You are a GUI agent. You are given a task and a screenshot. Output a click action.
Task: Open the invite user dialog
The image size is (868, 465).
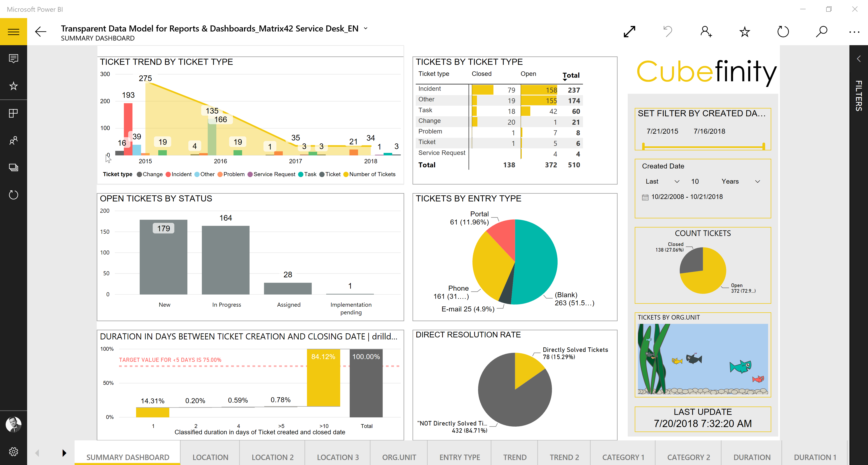tap(706, 31)
